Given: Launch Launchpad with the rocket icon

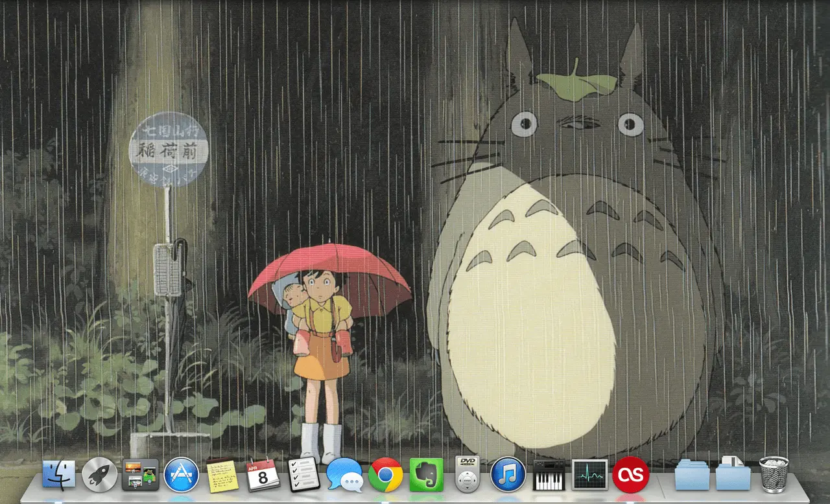Looking at the screenshot, I should coord(100,475).
